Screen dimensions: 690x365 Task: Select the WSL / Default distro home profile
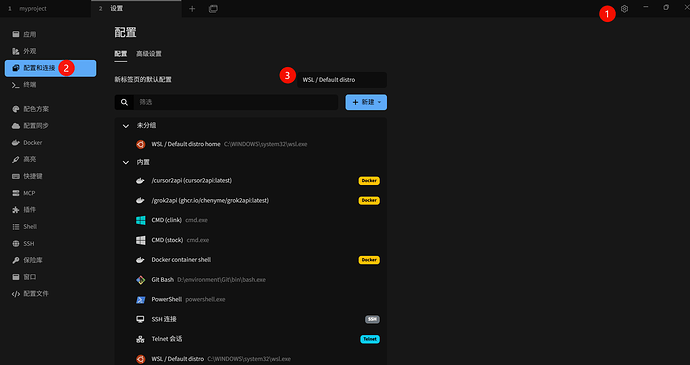(x=251, y=144)
